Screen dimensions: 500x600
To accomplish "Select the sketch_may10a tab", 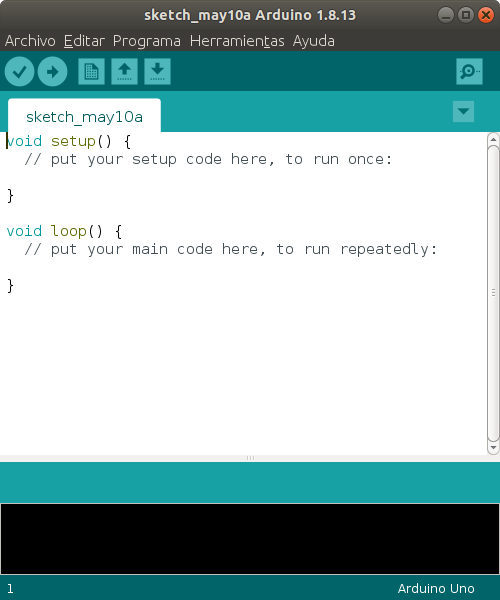I will (84, 116).
